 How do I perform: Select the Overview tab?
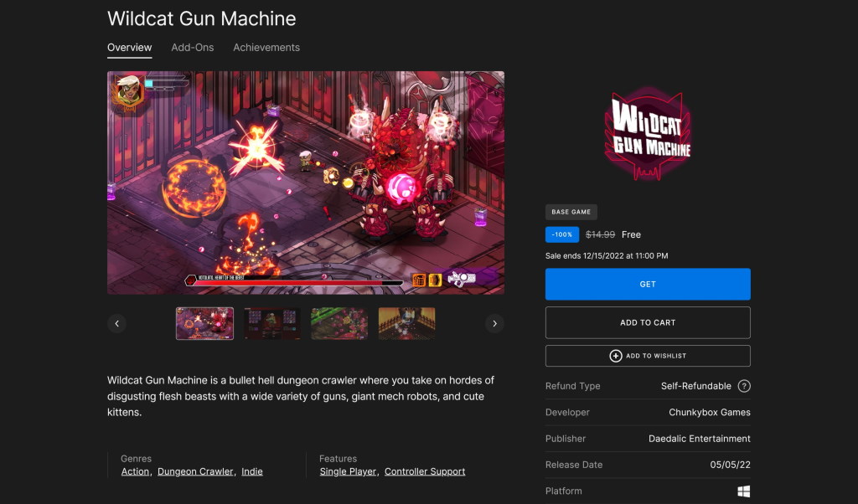(129, 48)
